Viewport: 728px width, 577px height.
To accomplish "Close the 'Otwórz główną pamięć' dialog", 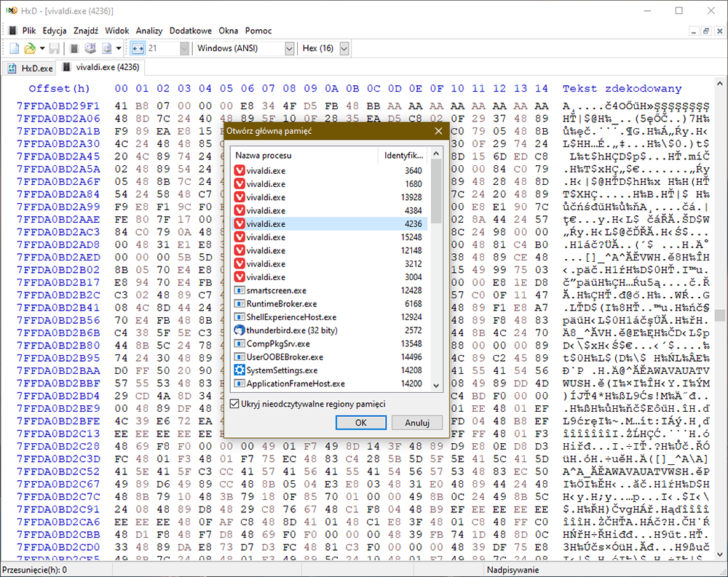I will (438, 132).
